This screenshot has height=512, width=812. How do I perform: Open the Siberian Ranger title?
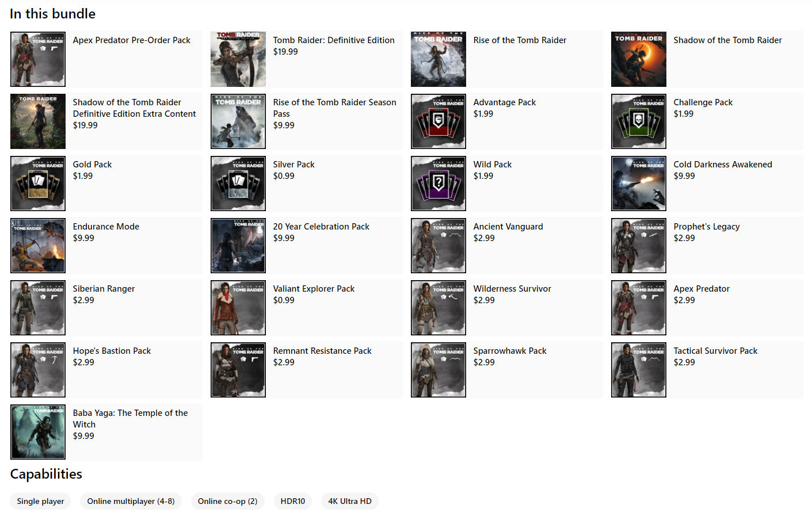pos(104,289)
